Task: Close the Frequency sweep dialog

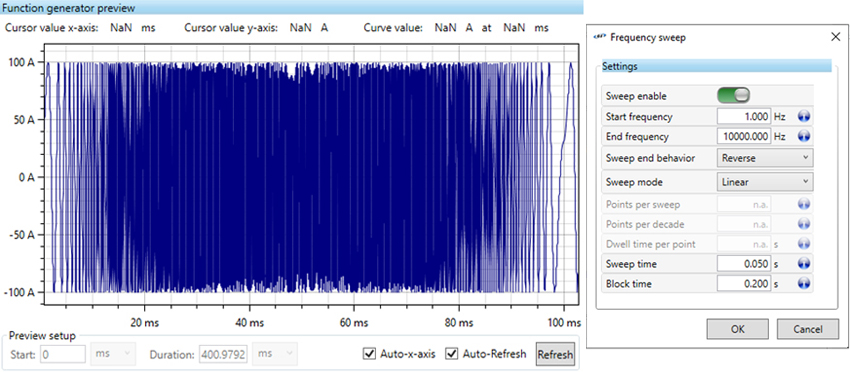Action: [x=835, y=37]
